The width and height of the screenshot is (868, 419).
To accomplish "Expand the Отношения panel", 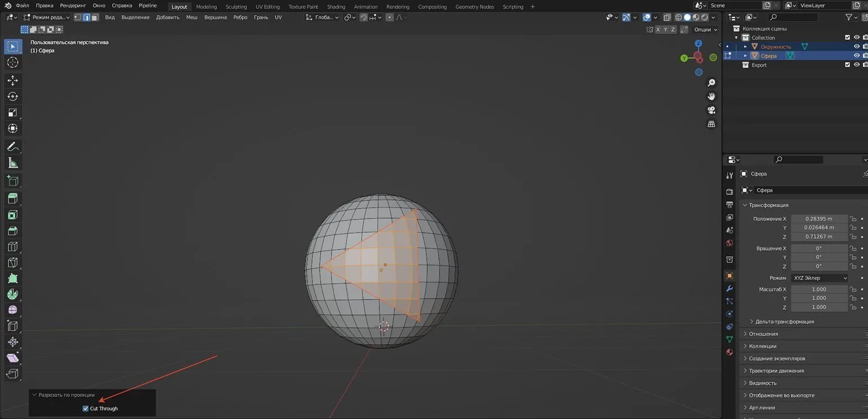I will [x=763, y=334].
